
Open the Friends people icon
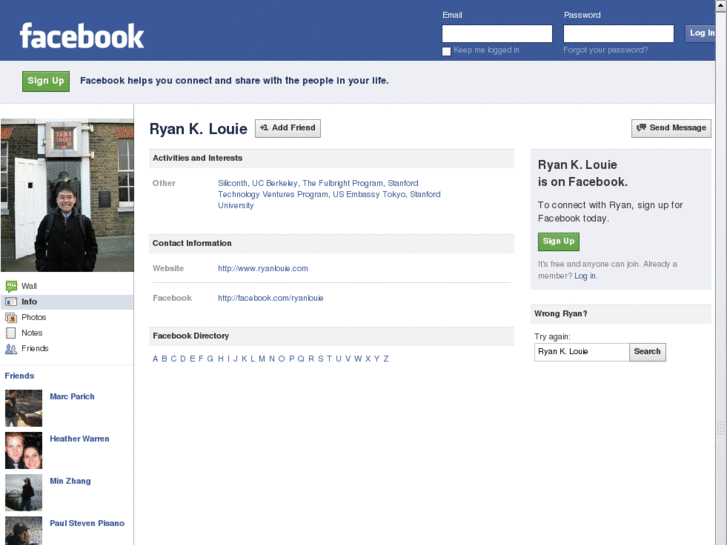coord(11,349)
